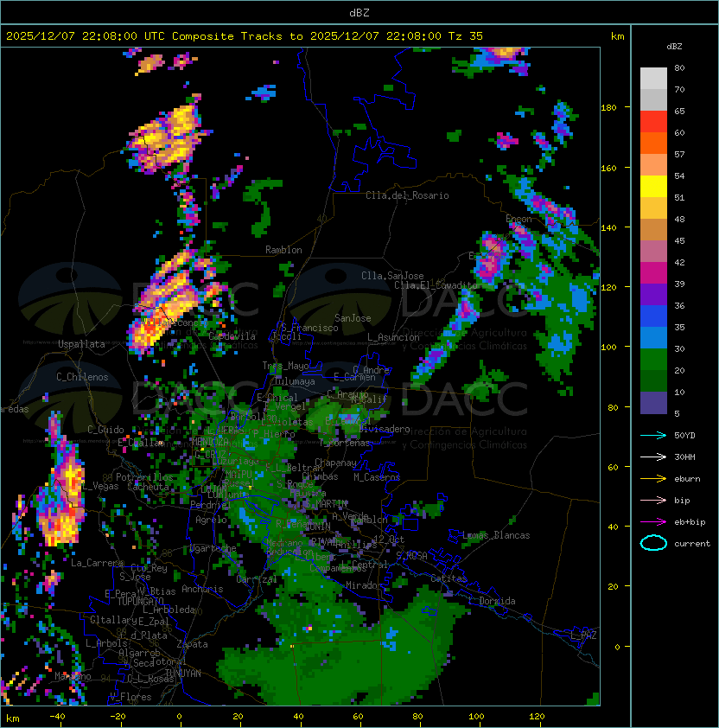Click the 'M_Caseros' map label

(377, 476)
